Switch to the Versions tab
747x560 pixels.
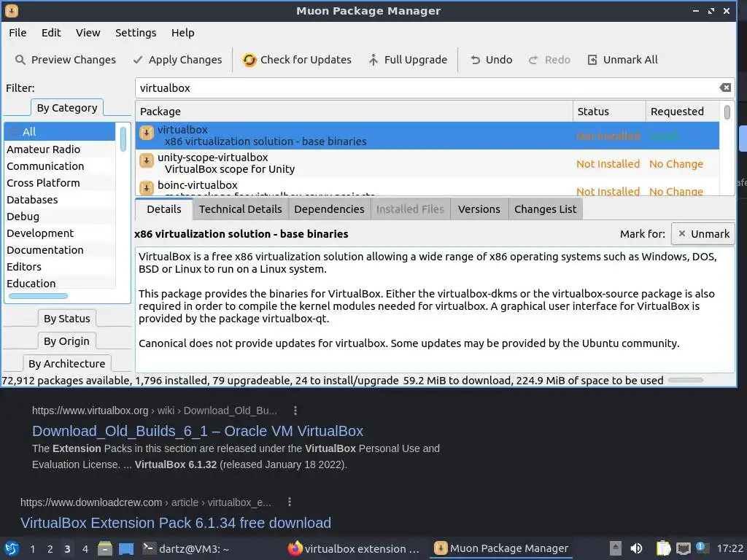pyautogui.click(x=479, y=209)
